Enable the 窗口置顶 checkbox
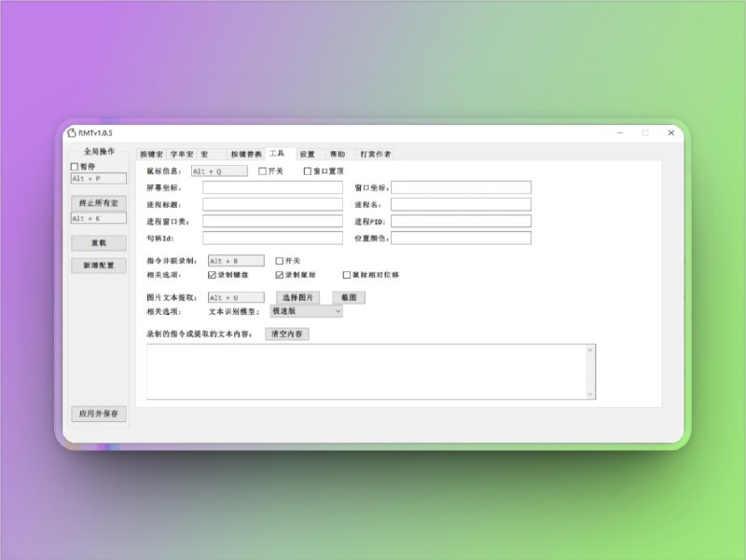This screenshot has width=746, height=560. [306, 171]
